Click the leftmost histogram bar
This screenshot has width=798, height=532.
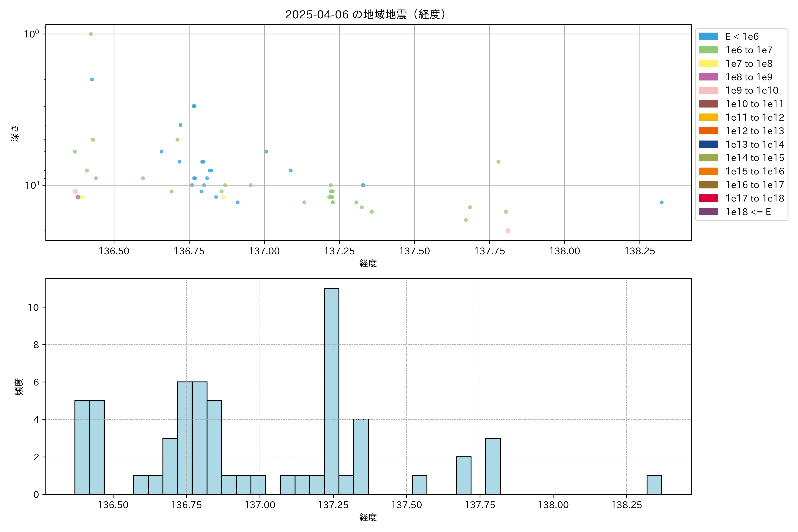pos(82,447)
